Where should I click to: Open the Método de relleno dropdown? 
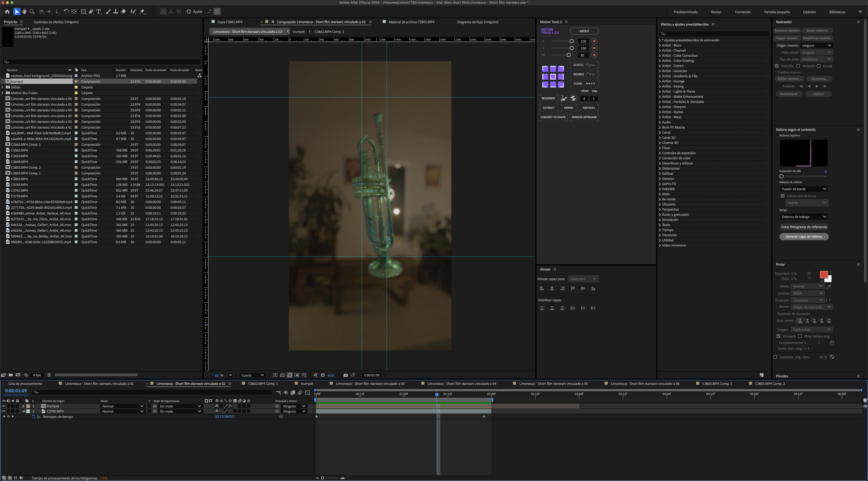[x=803, y=189]
